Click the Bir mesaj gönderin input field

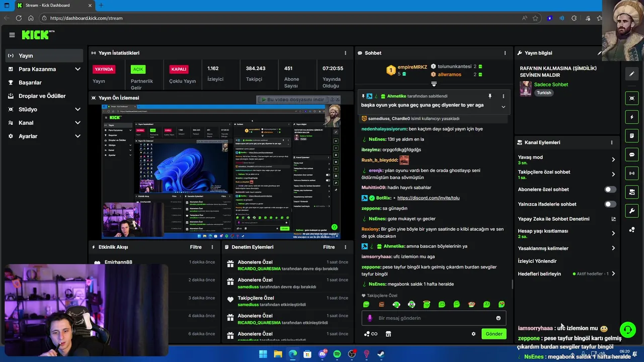434,318
